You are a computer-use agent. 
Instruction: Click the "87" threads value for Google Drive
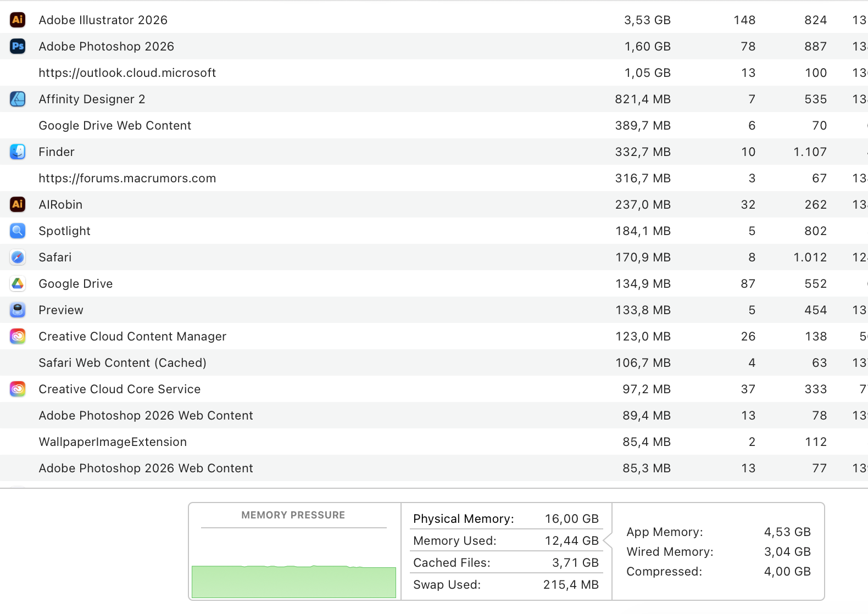(748, 283)
